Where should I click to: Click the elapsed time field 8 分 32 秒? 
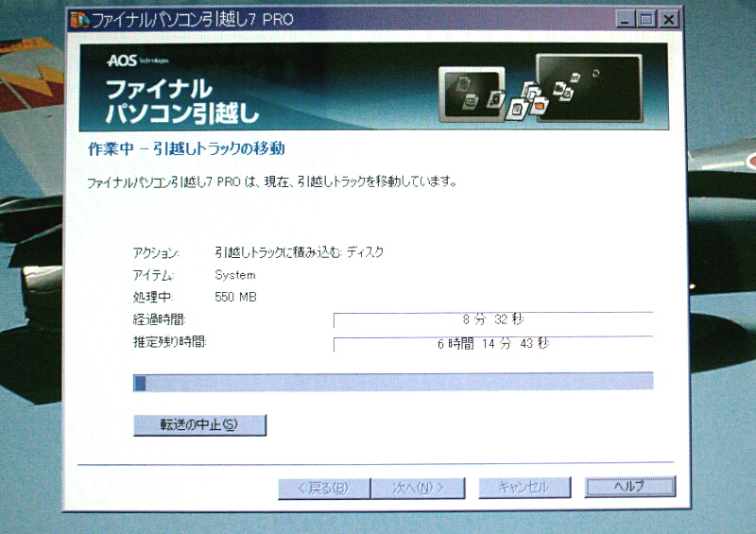click(492, 319)
